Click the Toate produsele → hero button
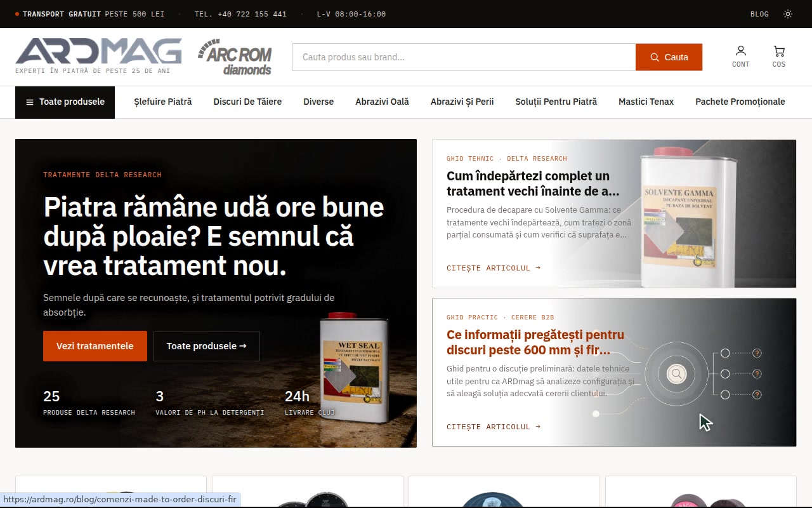This screenshot has width=812, height=508. [207, 346]
